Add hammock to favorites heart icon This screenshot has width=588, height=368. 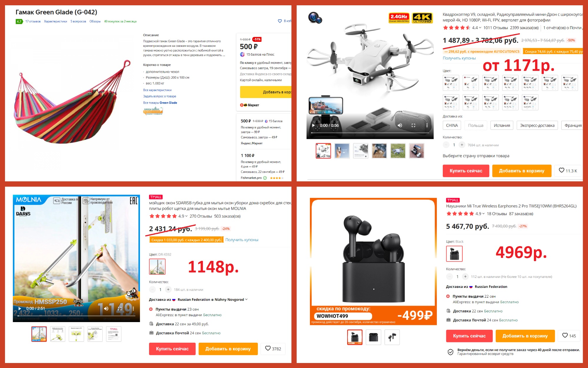coord(280,21)
